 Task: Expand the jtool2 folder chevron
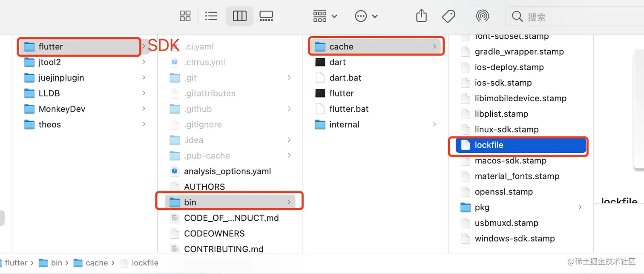click(x=144, y=62)
